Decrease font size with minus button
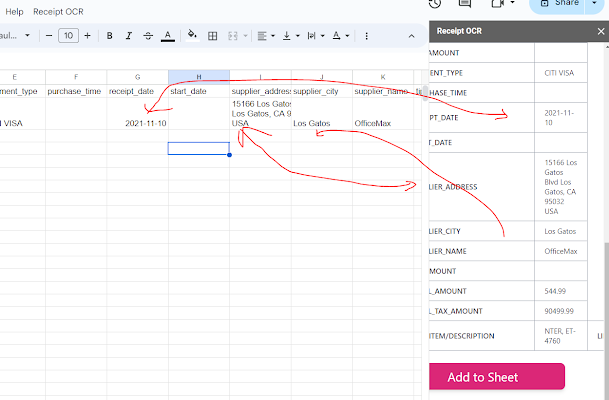The image size is (609, 400). point(49,36)
